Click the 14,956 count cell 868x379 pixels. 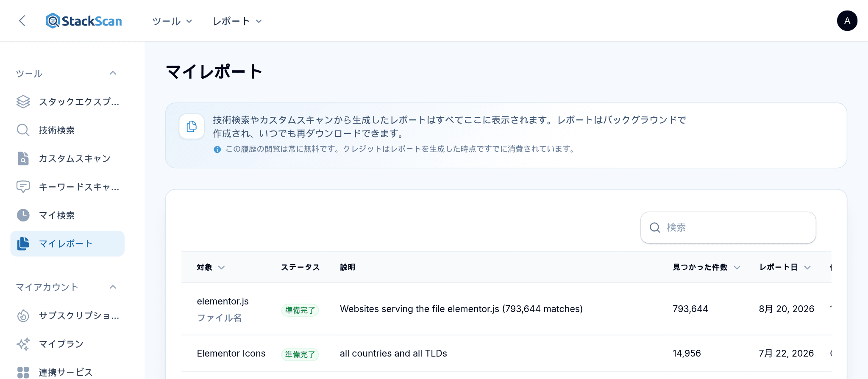click(x=687, y=353)
